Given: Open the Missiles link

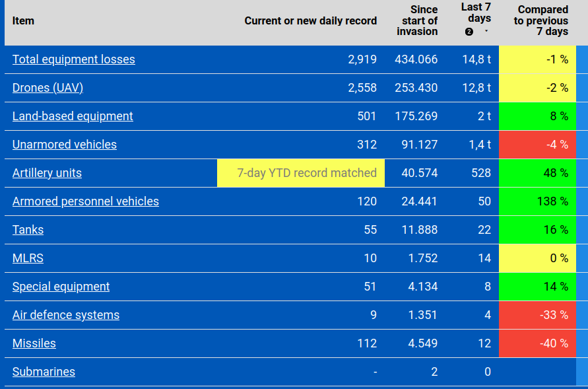Looking at the screenshot, I should click(x=34, y=343).
